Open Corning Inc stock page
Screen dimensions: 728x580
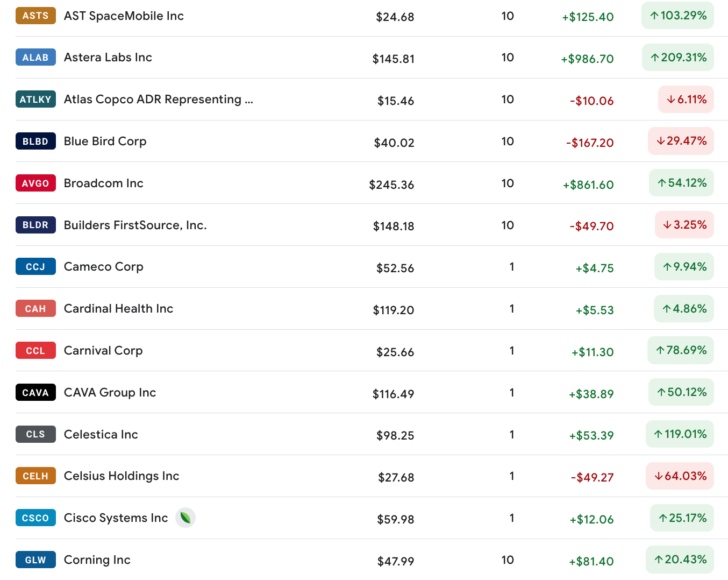pos(97,560)
